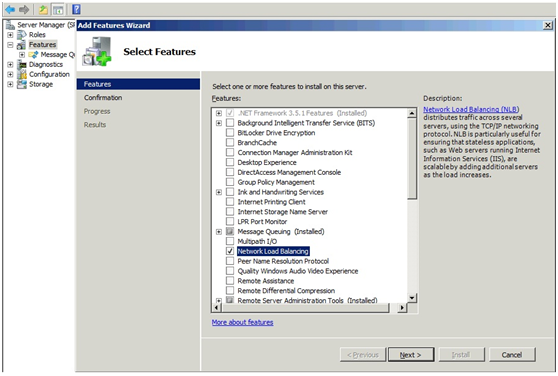The width and height of the screenshot is (558, 376).
Task: Open the Help toolbar icon
Action: click(x=76, y=9)
